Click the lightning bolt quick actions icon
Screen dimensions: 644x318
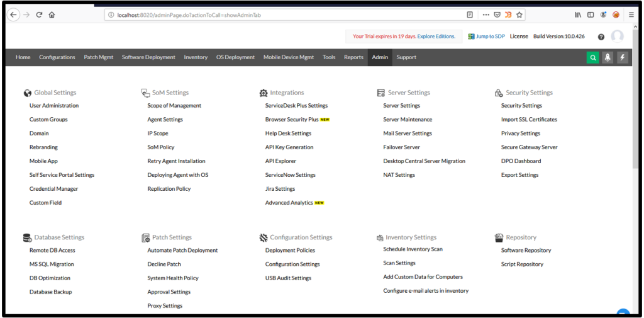[x=622, y=57]
